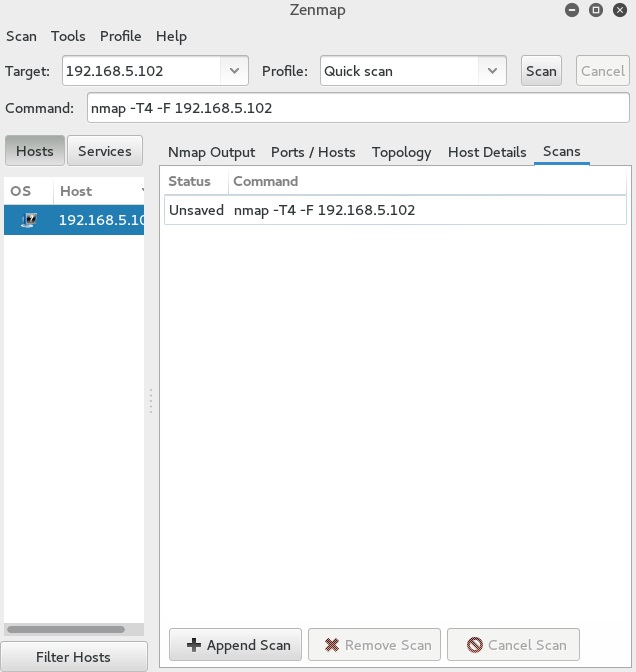Click the Command field with nmap -T4 -F
This screenshot has width=636, height=672.
tap(358, 108)
